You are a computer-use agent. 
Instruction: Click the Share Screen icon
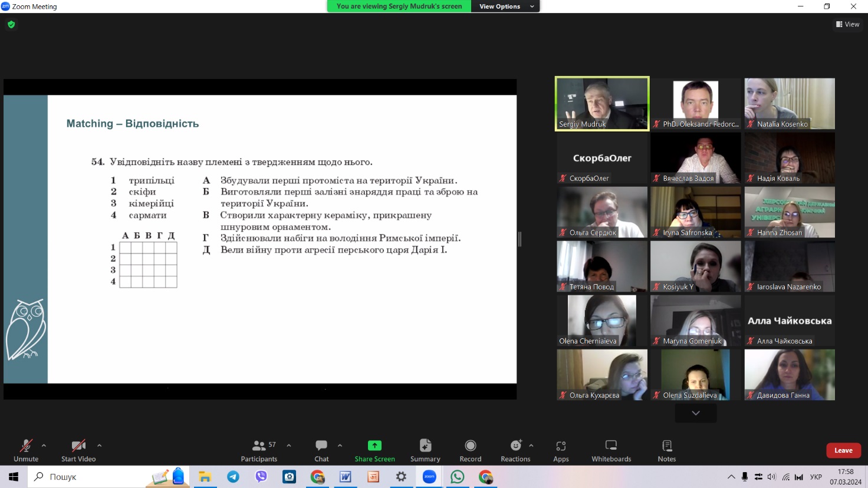pyautogui.click(x=374, y=446)
